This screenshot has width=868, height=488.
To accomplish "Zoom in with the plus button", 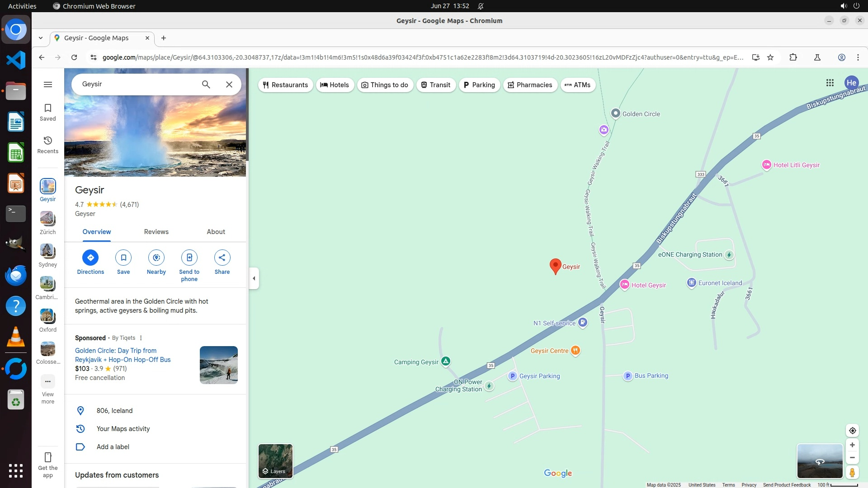I will coord(852,445).
